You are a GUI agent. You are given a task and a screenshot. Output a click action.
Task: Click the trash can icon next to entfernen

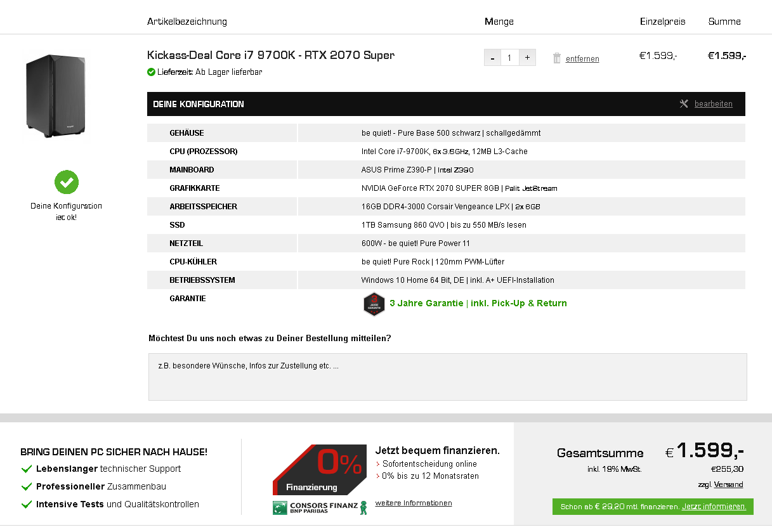tap(557, 58)
